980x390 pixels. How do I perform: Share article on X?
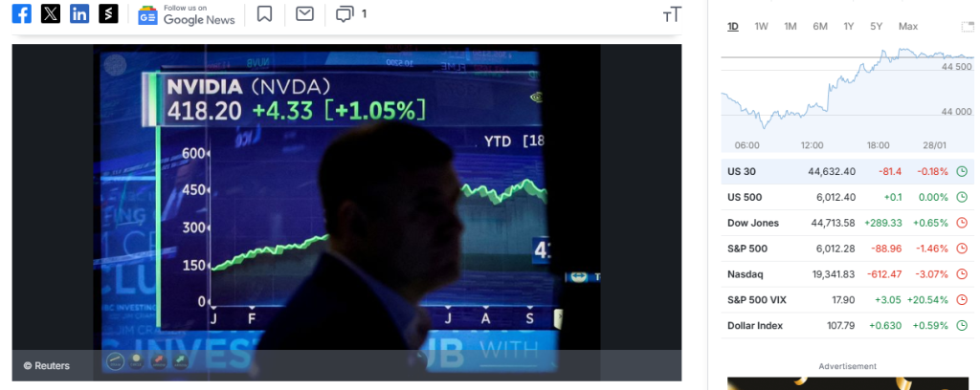pyautogui.click(x=51, y=13)
